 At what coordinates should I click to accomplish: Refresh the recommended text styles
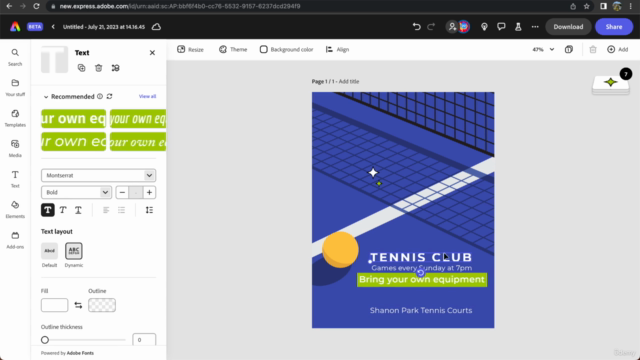pos(109,96)
